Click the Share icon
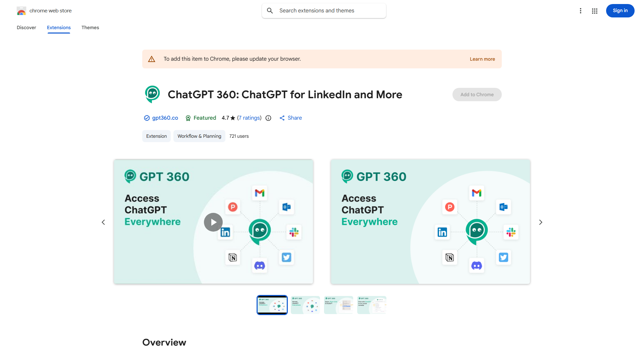 (x=282, y=118)
